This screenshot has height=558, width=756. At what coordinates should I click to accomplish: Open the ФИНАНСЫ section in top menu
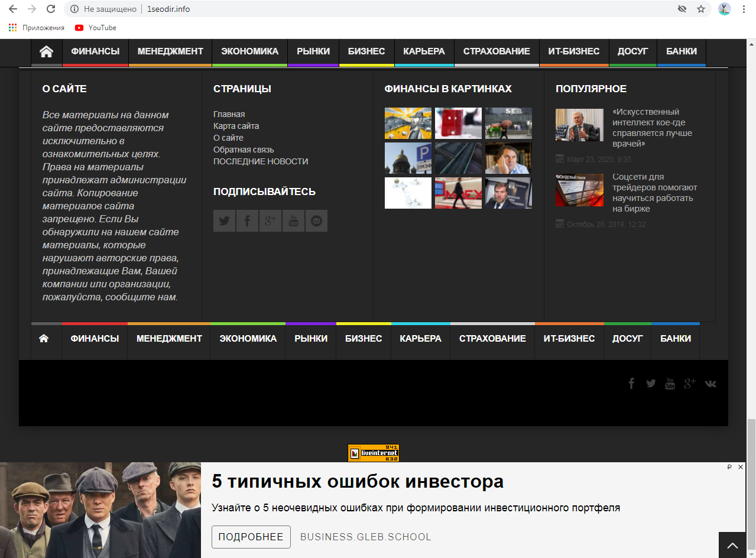pos(95,51)
